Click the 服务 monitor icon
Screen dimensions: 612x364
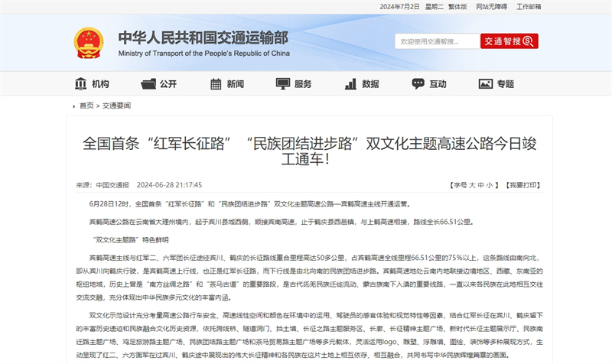pos(282,83)
